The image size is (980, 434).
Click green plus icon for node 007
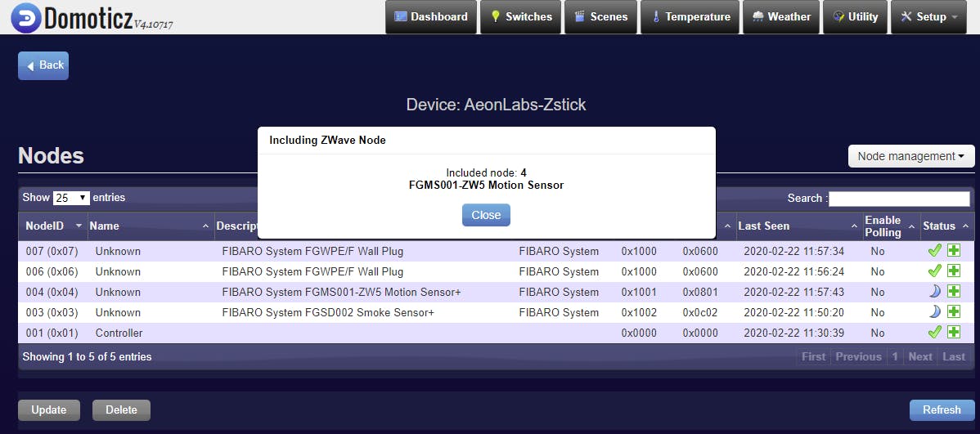coord(954,251)
